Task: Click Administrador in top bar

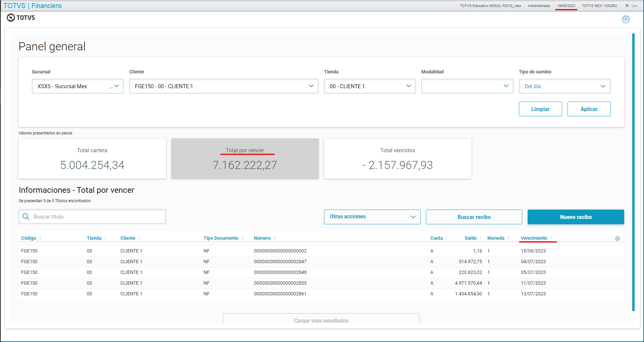Action: [x=539, y=6]
